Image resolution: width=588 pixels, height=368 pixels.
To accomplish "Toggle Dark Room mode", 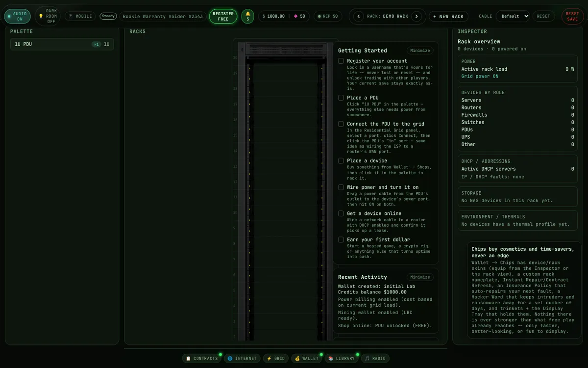I will 48,16.
